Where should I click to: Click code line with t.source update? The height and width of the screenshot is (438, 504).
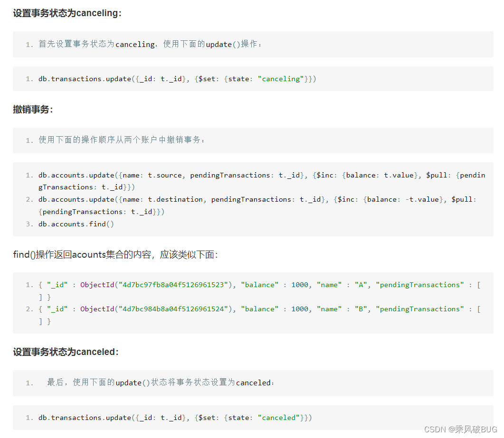262,181
